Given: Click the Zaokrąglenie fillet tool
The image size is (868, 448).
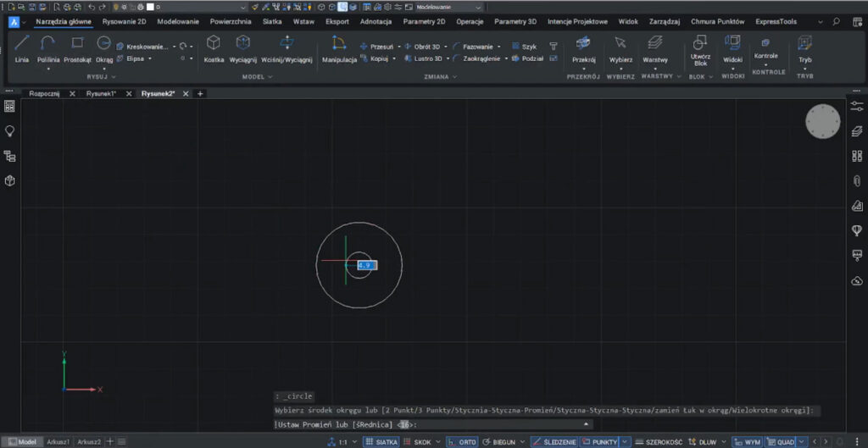Looking at the screenshot, I should coord(477,58).
